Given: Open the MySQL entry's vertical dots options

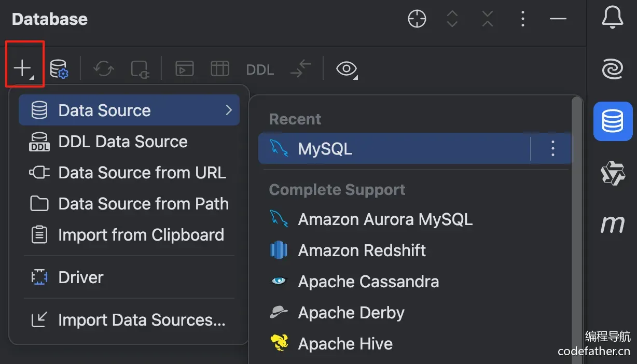Looking at the screenshot, I should coord(552,149).
